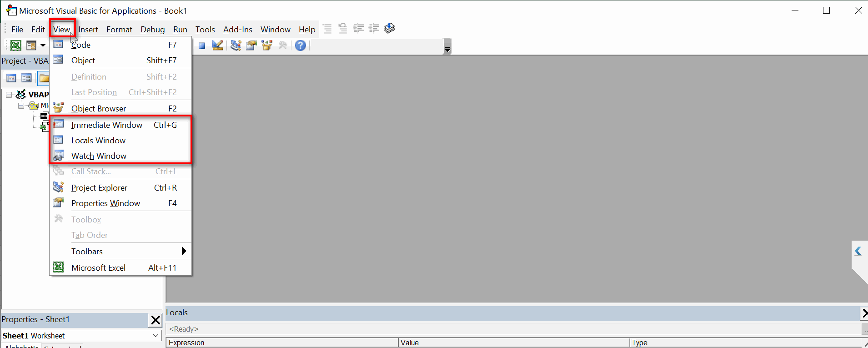Collapse the Microsoft Excel Objects folder node

point(21,106)
